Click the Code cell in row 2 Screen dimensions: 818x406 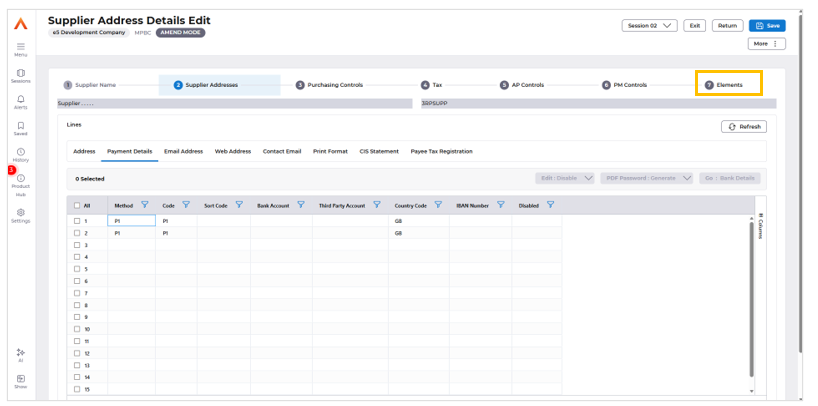coord(176,233)
